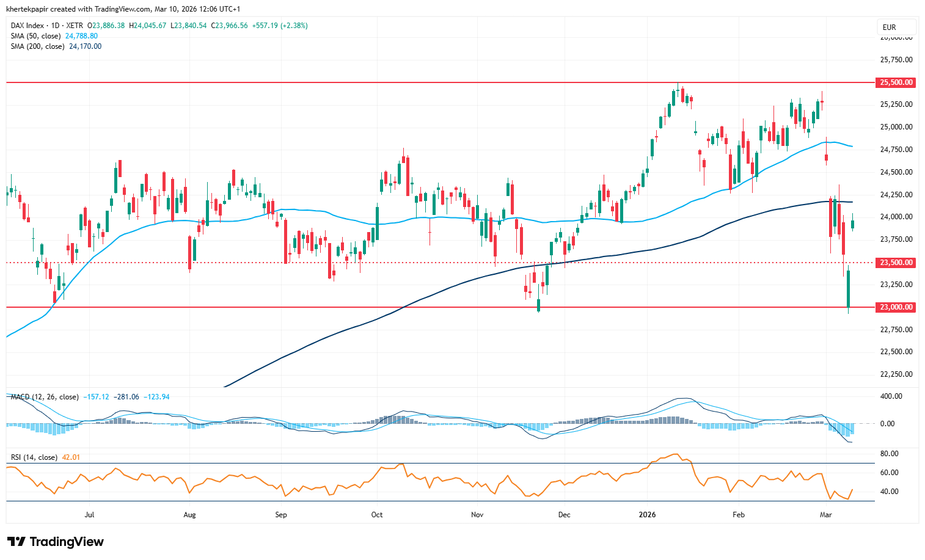Click the 25,000.00 price scale label

pos(896,127)
